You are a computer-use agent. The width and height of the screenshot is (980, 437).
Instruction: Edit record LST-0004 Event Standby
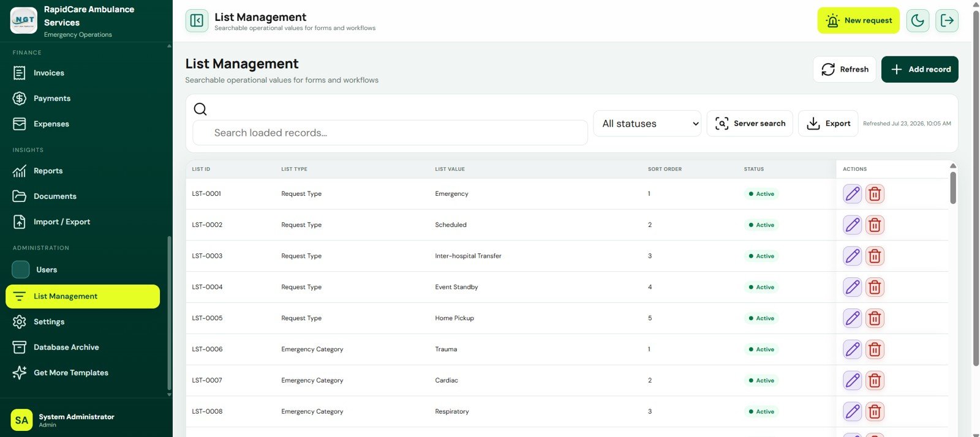(x=853, y=287)
